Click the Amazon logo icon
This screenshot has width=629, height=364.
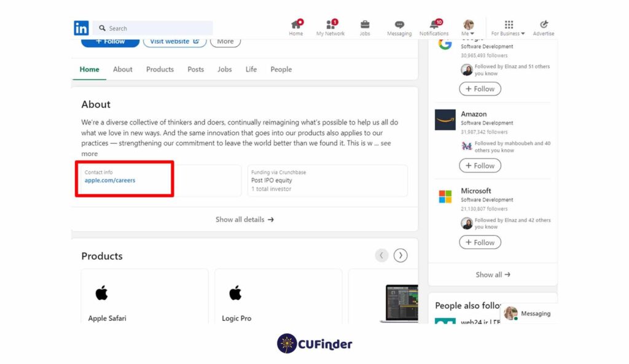[x=445, y=120]
